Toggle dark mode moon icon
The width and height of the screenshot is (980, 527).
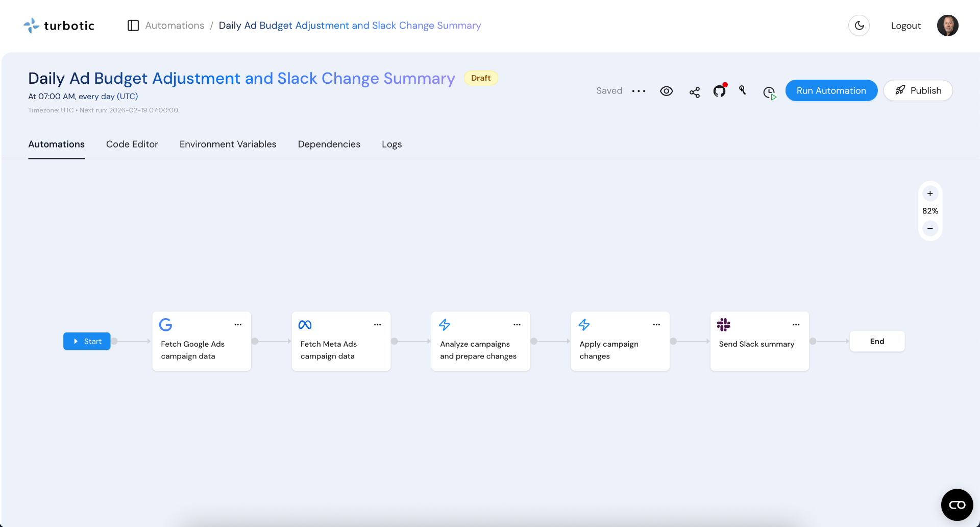[x=859, y=26]
